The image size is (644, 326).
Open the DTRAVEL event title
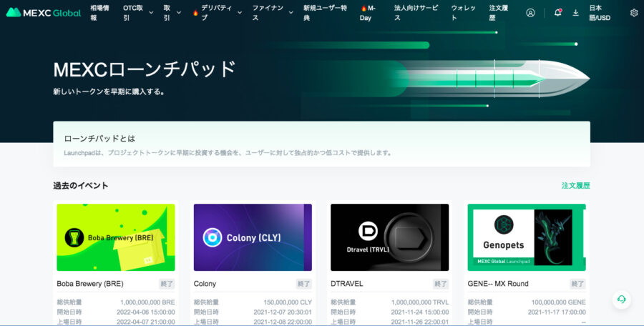click(346, 284)
